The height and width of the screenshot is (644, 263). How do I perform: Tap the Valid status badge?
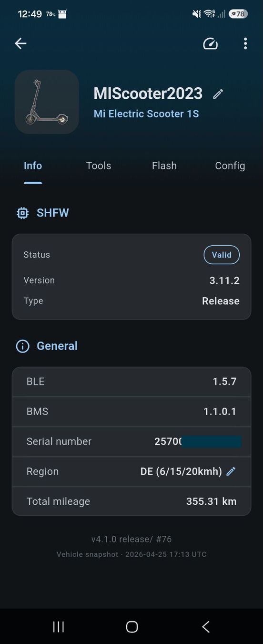coord(222,255)
